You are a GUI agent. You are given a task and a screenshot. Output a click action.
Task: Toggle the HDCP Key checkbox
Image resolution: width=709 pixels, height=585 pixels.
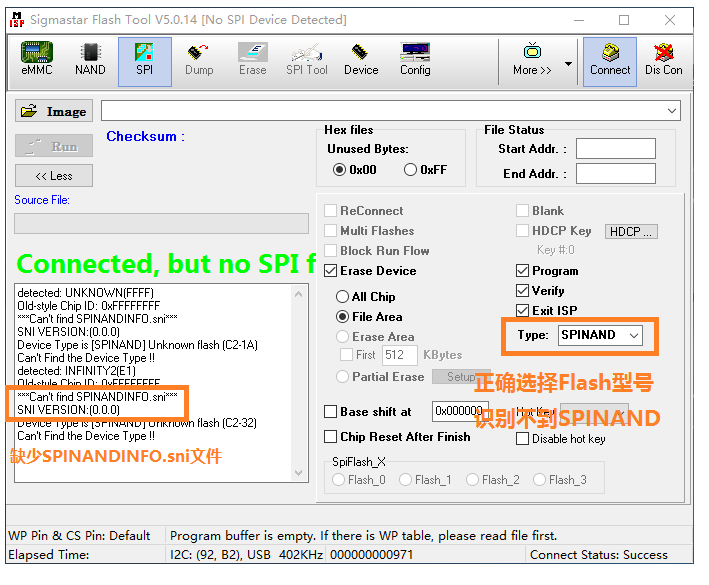click(x=522, y=231)
